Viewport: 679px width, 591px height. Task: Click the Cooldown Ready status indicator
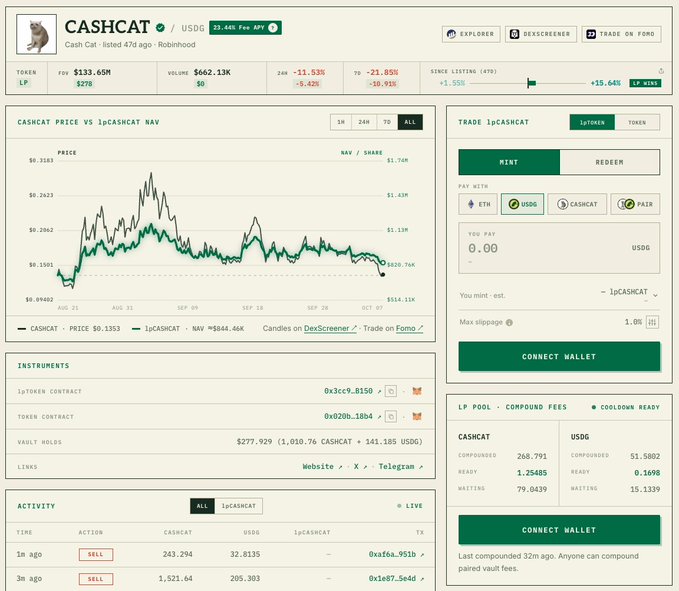(x=626, y=407)
